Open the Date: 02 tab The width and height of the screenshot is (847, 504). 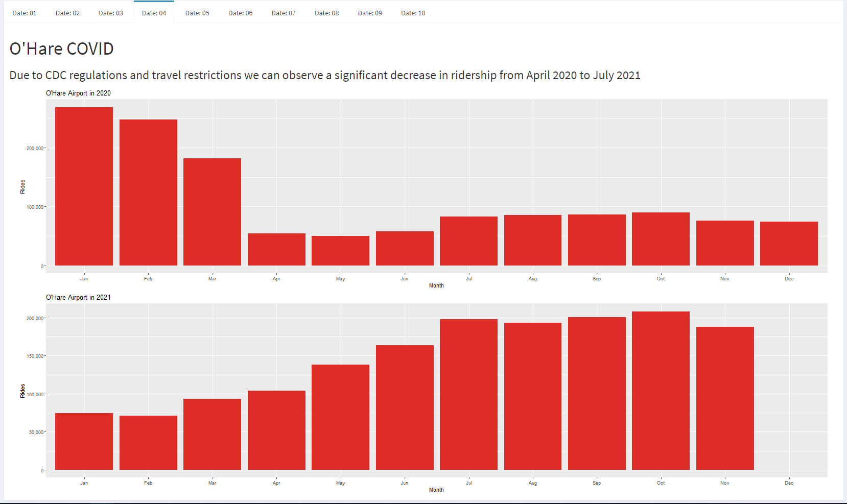coord(67,13)
